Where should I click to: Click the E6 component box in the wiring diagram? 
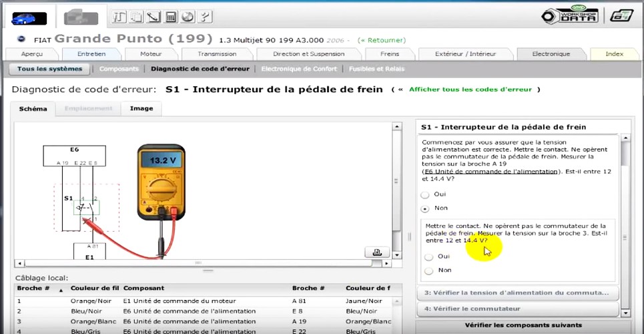click(x=74, y=156)
